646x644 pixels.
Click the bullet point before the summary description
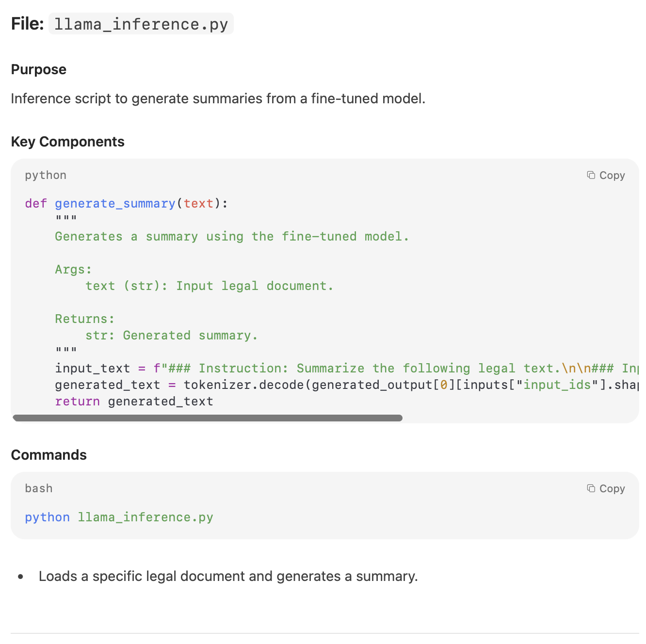[20, 577]
